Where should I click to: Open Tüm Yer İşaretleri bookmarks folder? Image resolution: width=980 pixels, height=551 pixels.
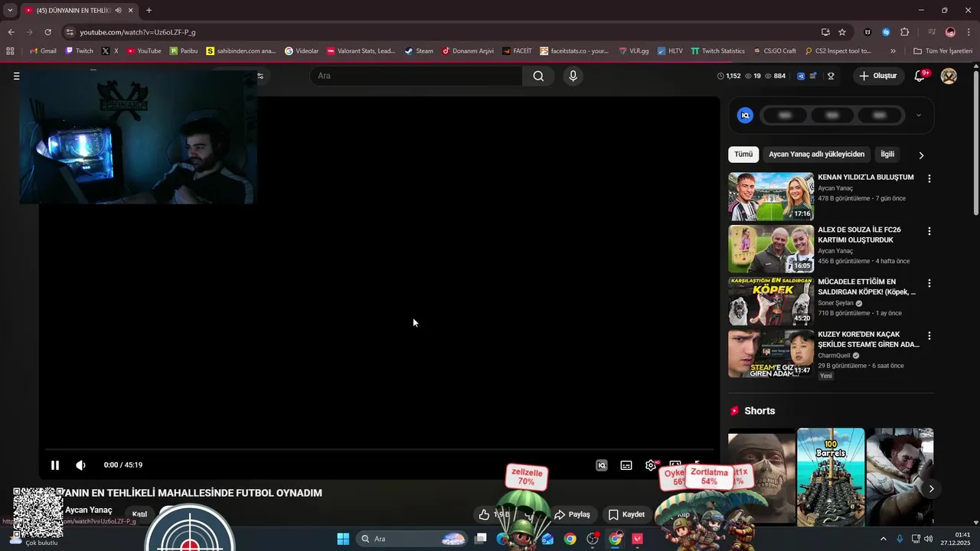(943, 51)
